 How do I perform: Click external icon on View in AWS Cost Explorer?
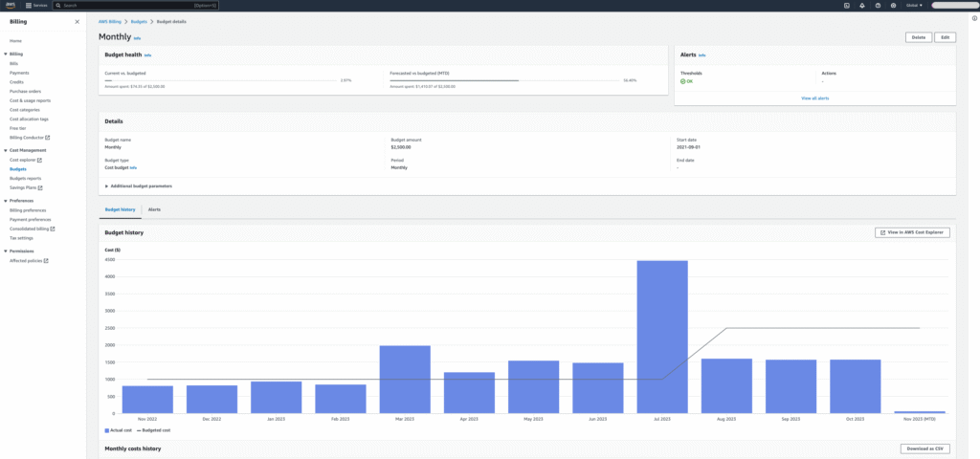(x=882, y=232)
